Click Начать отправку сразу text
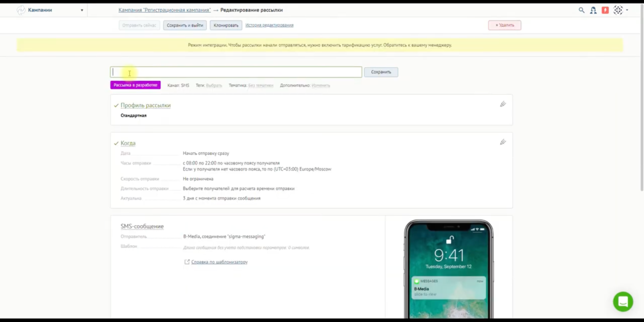 206,153
